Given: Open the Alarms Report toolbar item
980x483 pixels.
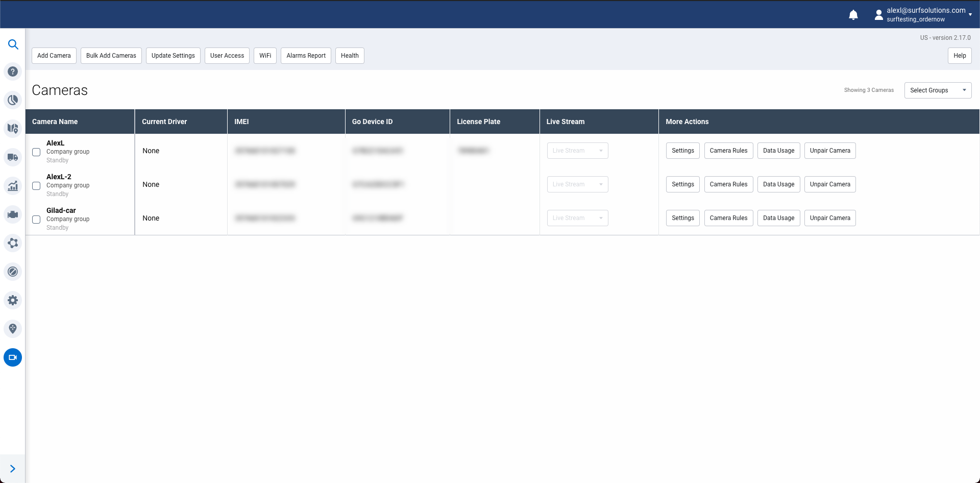Looking at the screenshot, I should tap(306, 56).
